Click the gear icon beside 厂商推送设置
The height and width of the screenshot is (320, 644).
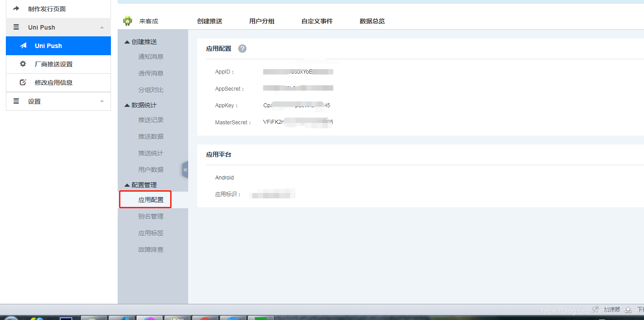pos(23,64)
